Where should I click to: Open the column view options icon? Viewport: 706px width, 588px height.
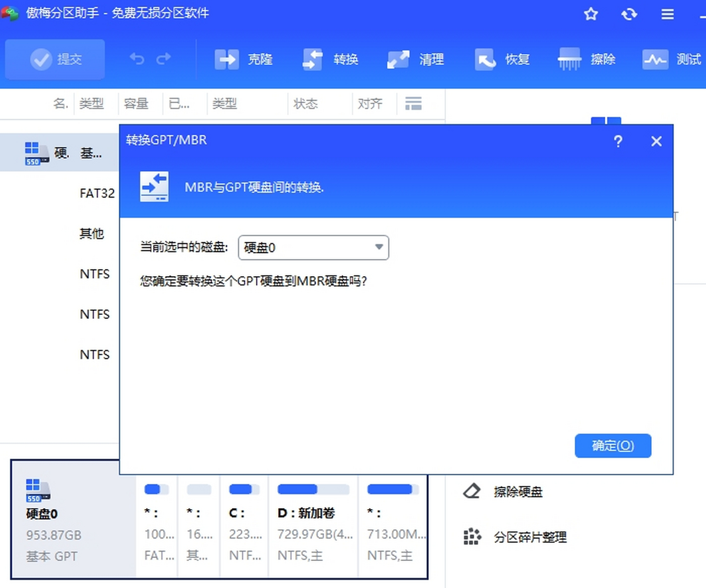(x=414, y=104)
